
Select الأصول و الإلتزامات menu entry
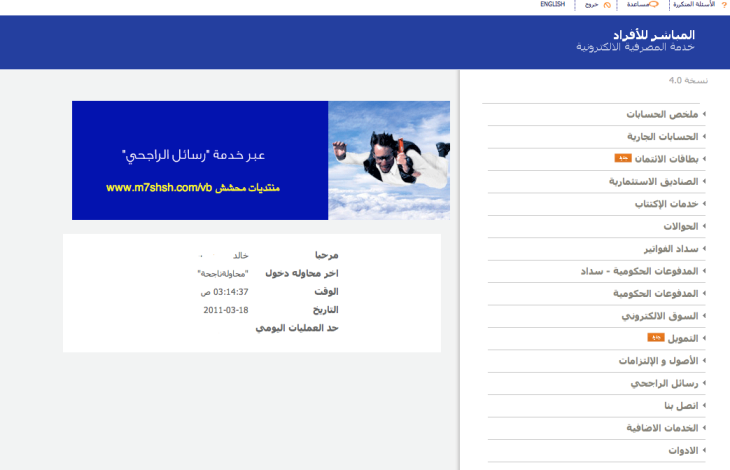point(658,361)
